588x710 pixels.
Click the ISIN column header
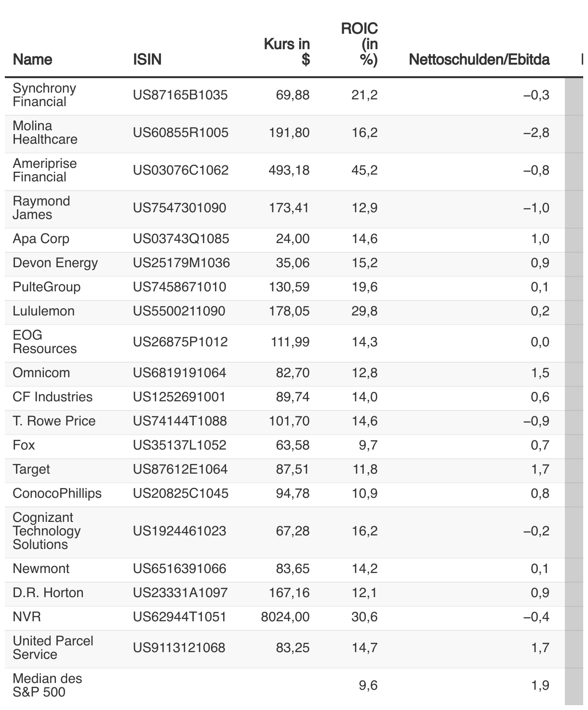pyautogui.click(x=147, y=59)
